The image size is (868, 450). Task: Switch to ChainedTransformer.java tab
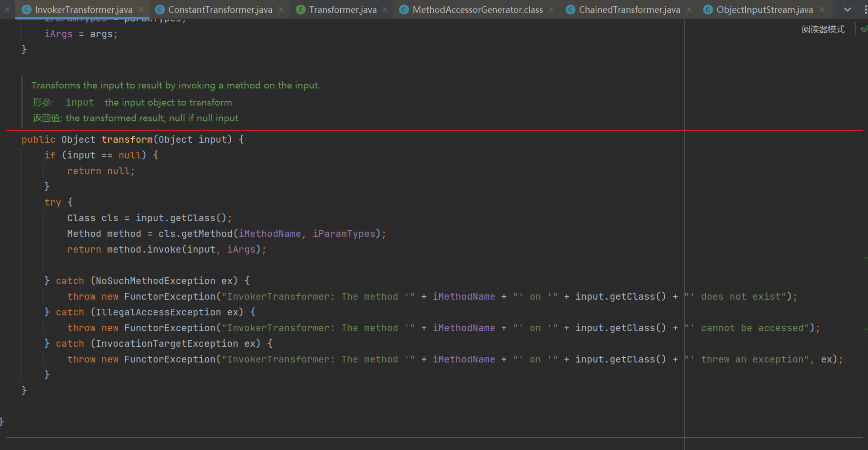click(629, 10)
